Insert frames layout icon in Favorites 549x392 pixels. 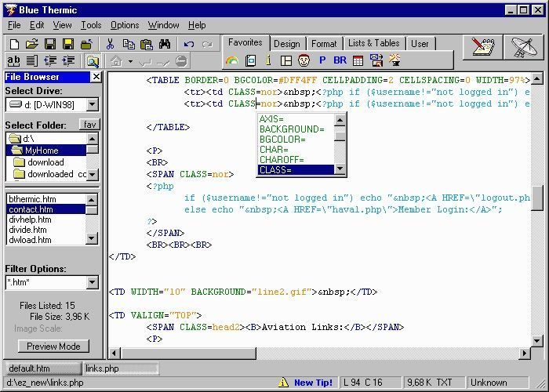286,61
